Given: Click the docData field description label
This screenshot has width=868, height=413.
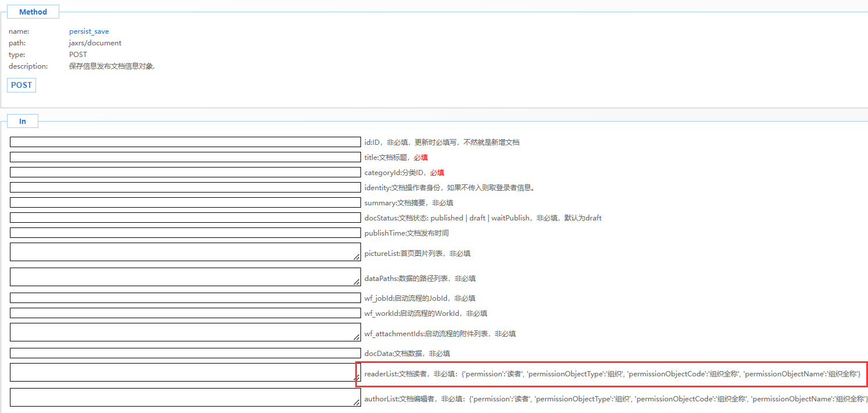Looking at the screenshot, I should tap(407, 354).
